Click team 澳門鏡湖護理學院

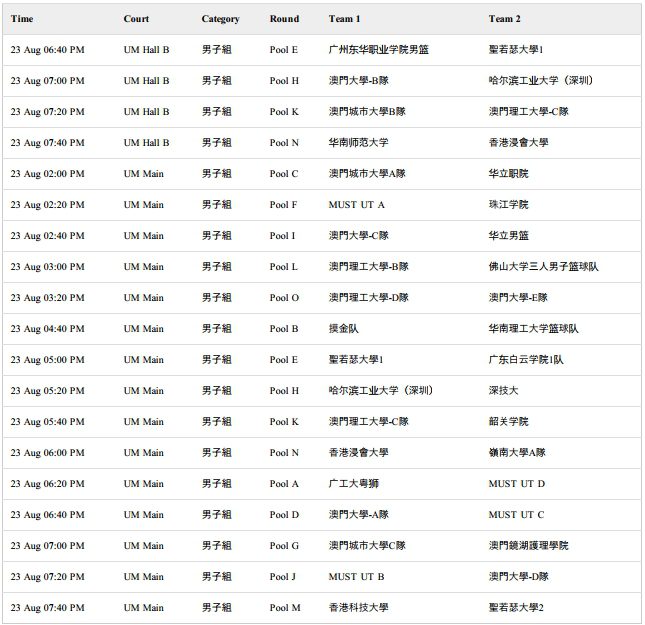[x=529, y=546]
